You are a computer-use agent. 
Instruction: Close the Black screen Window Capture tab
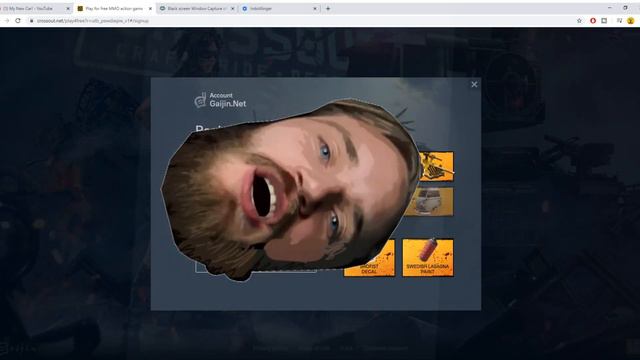[233, 9]
